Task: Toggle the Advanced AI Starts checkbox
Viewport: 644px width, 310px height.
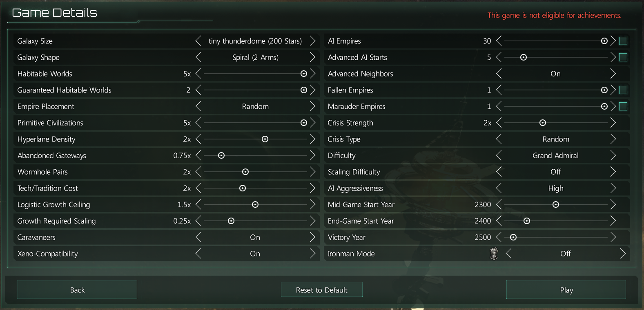Action: point(623,57)
